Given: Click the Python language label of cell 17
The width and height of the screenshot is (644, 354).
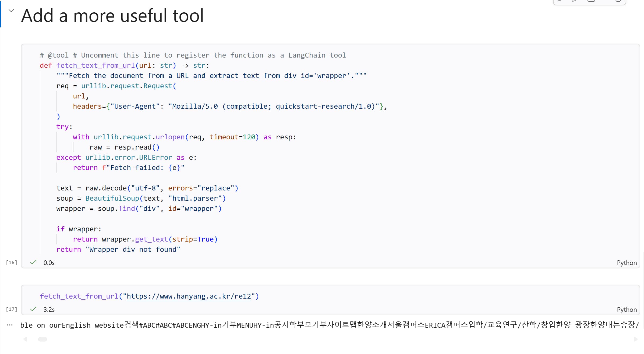Looking at the screenshot, I should pos(627,310).
